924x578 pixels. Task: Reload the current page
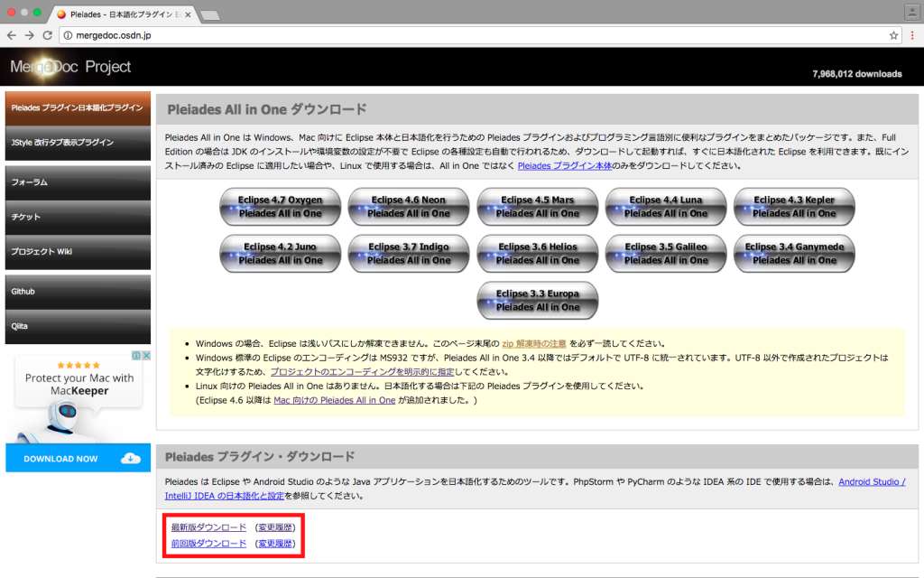tap(50, 34)
